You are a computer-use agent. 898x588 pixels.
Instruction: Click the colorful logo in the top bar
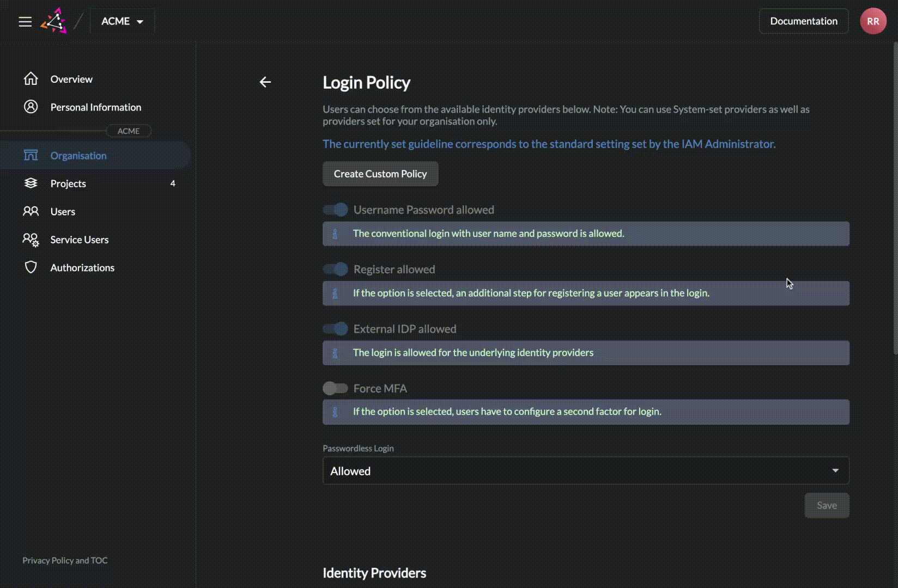(x=54, y=21)
